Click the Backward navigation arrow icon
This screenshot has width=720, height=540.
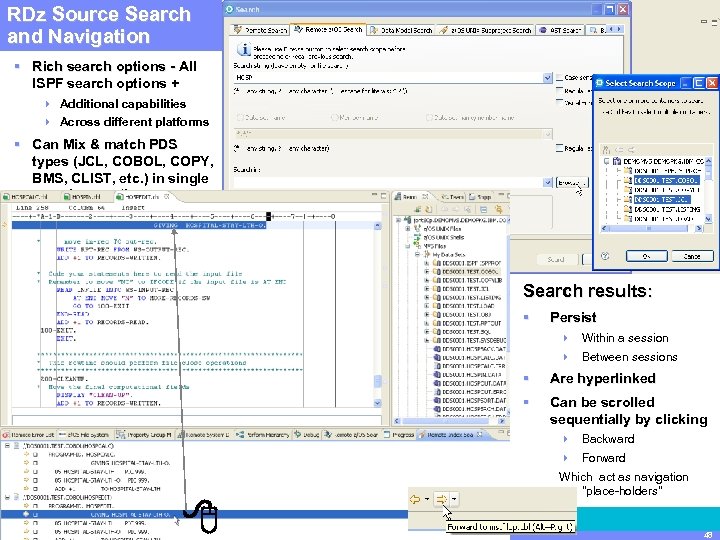pyautogui.click(x=415, y=499)
